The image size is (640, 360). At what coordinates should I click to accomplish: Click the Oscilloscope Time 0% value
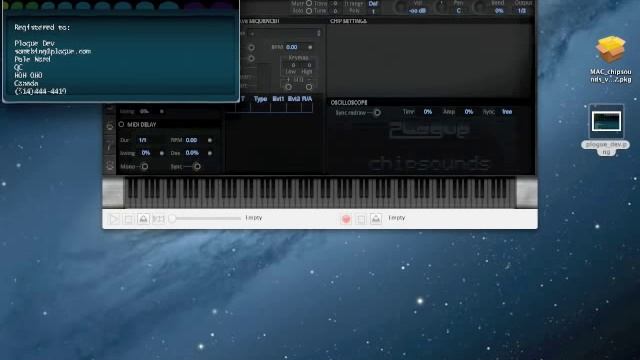coord(428,112)
